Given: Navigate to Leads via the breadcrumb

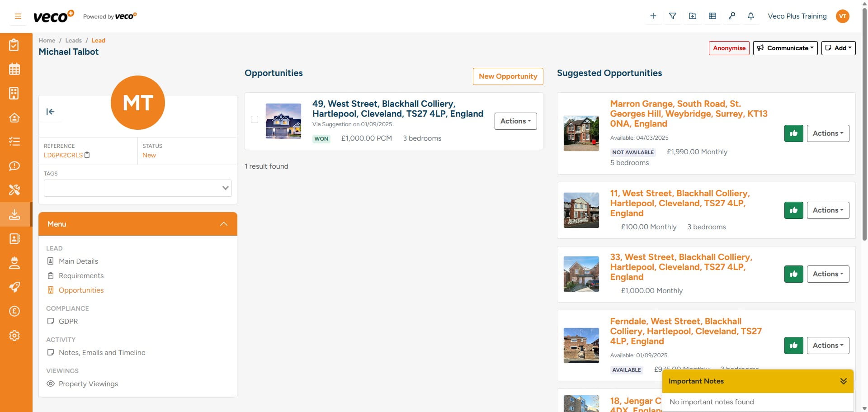Looking at the screenshot, I should [x=73, y=40].
